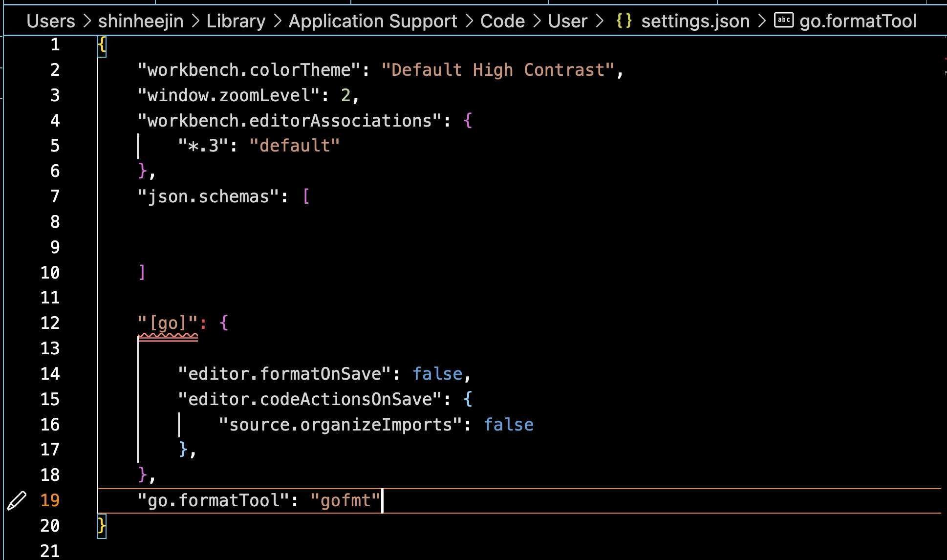
Task: Click the "editor.formatOnSave" key
Action: coord(285,374)
